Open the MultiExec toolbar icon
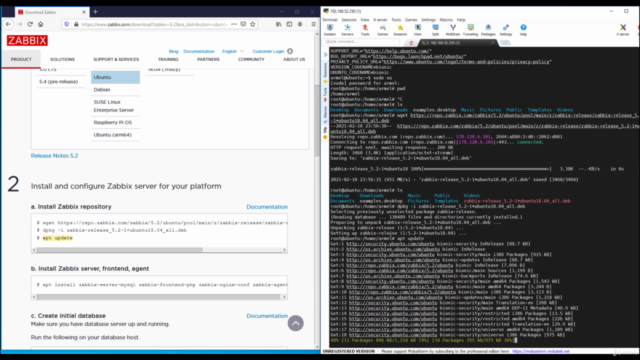Screen dimensions: 640x360 point(453,29)
